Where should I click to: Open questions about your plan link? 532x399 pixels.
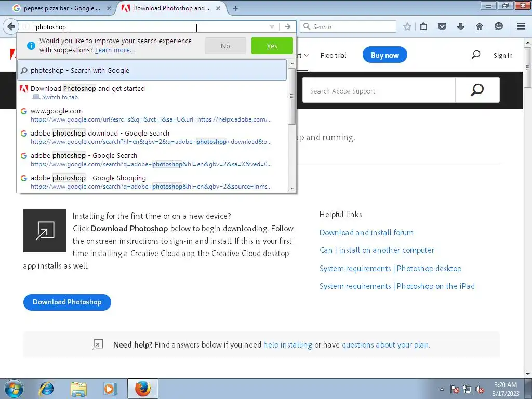pyautogui.click(x=386, y=345)
